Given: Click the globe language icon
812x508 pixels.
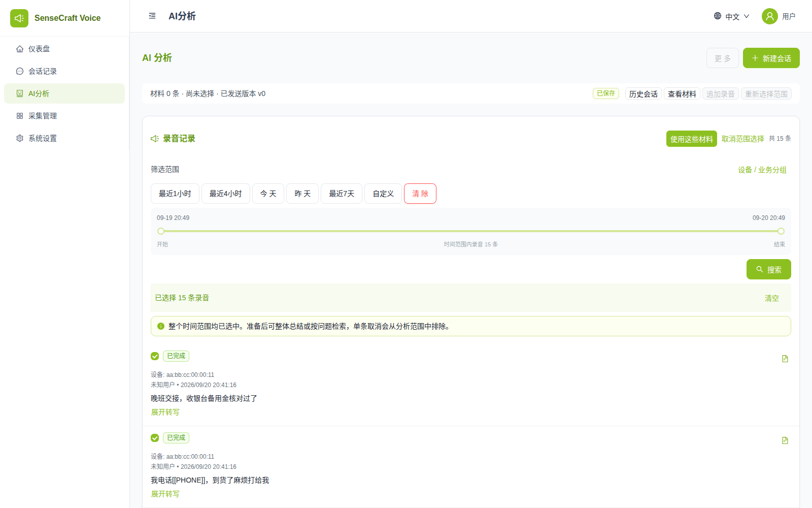Looking at the screenshot, I should click(x=718, y=16).
